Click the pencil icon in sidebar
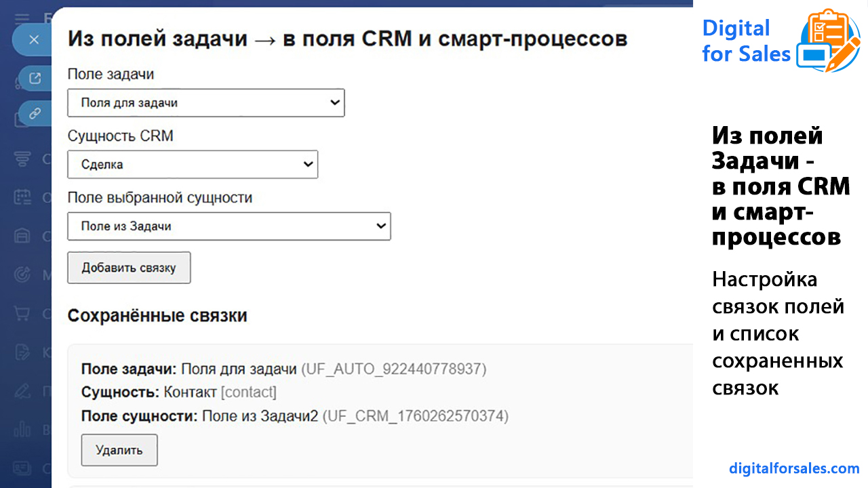Image resolution: width=868 pixels, height=488 pixels. pos(22,391)
